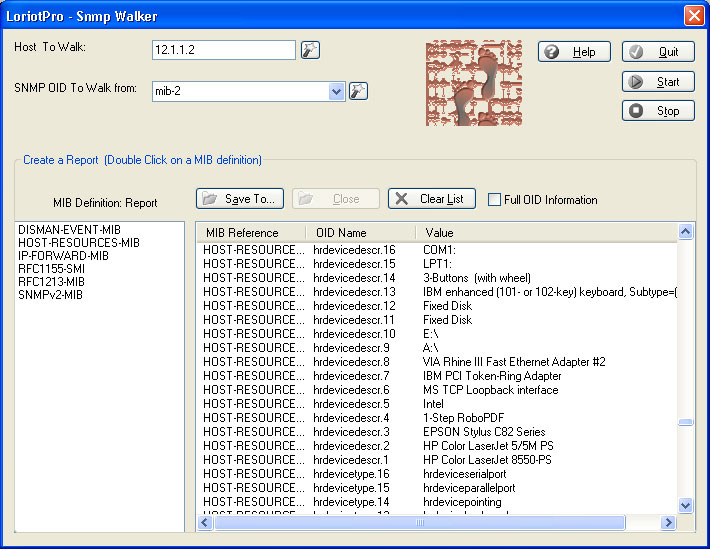Viewport: 710px width, 549px height.
Task: Click the browse icon beside the OID dropdown
Action: click(x=358, y=91)
